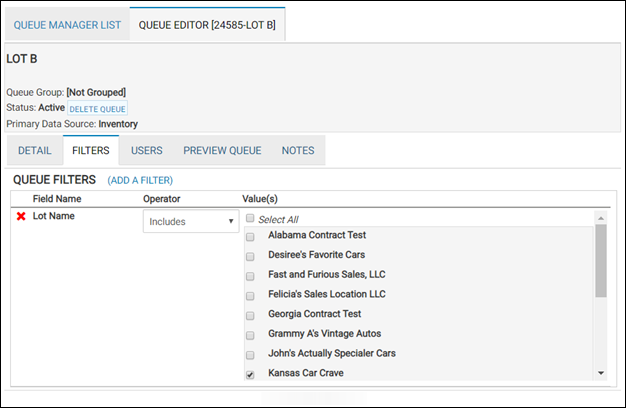626x408 pixels.
Task: Select the Queue Editor tab
Action: tap(207, 23)
